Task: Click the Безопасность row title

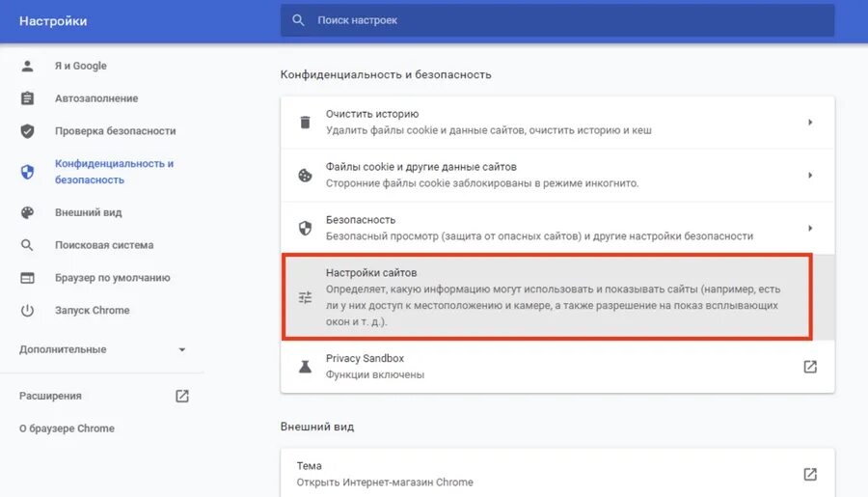Action: [361, 220]
